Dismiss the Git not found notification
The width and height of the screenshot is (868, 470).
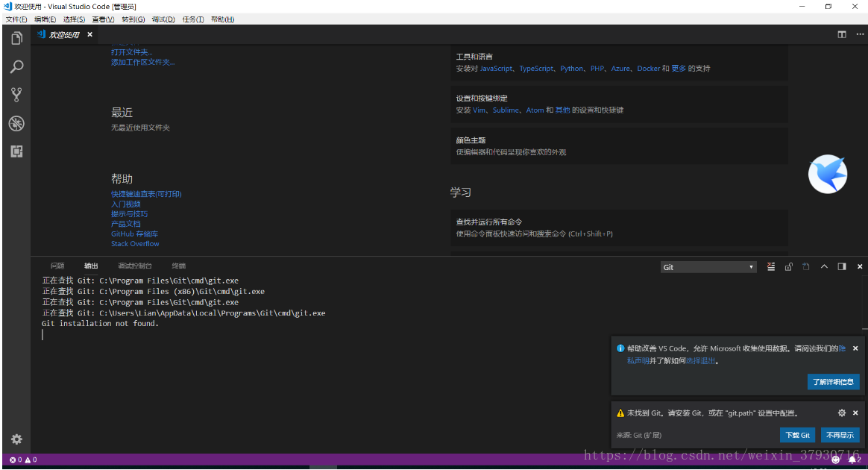point(855,413)
